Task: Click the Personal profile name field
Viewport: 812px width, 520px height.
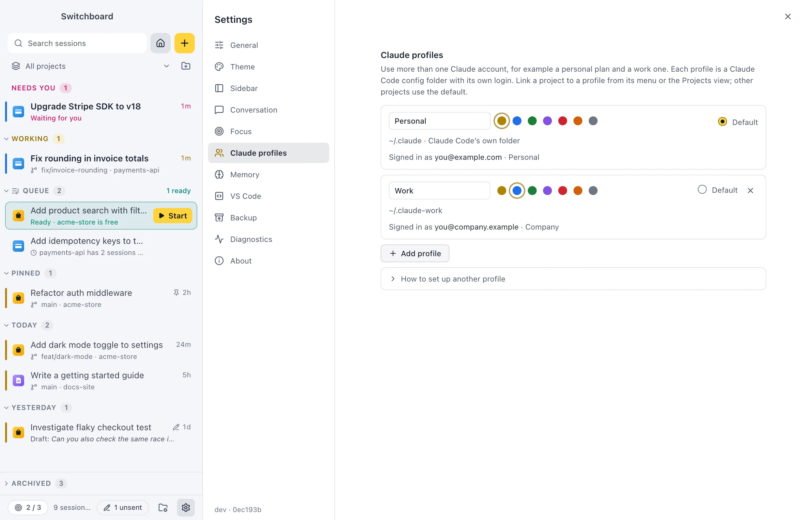Action: [x=439, y=121]
